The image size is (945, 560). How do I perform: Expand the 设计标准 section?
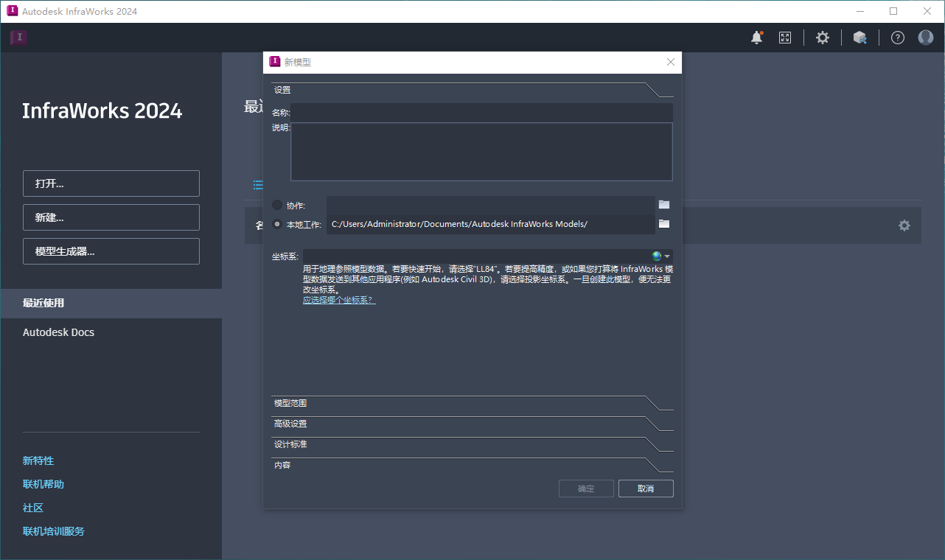[472, 444]
